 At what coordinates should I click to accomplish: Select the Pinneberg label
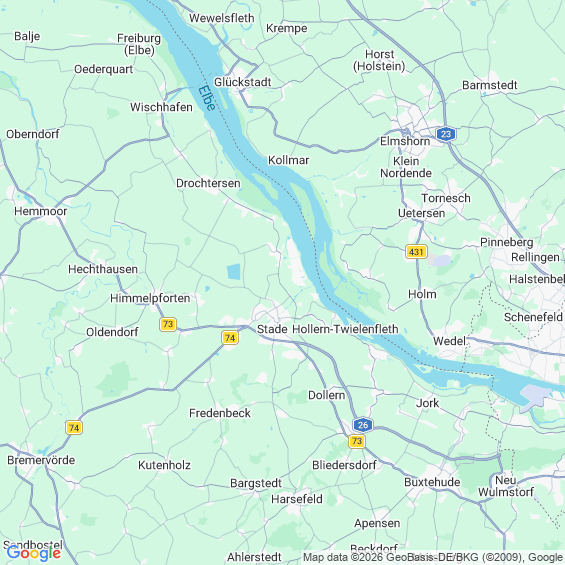pyautogui.click(x=506, y=243)
